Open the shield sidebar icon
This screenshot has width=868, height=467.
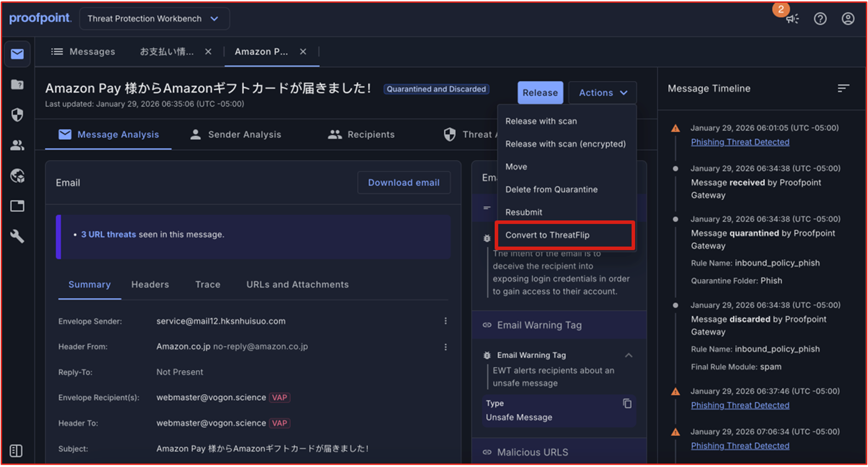coord(17,115)
